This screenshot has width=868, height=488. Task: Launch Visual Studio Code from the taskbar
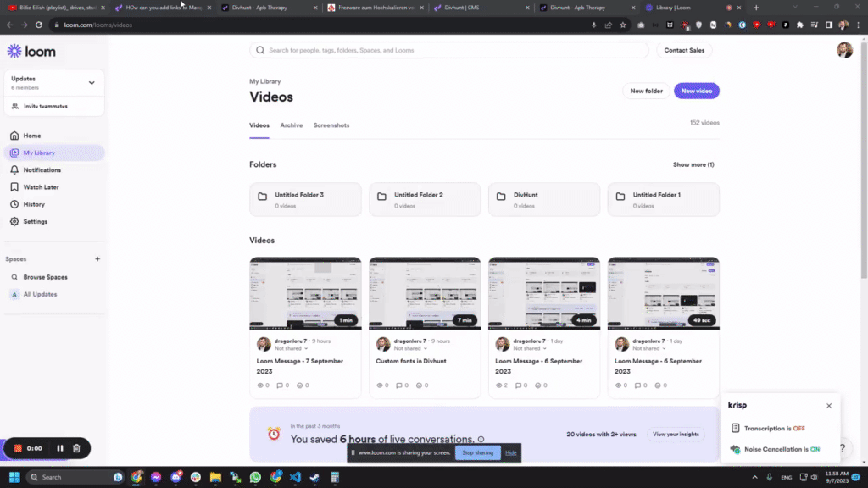pyautogui.click(x=295, y=477)
